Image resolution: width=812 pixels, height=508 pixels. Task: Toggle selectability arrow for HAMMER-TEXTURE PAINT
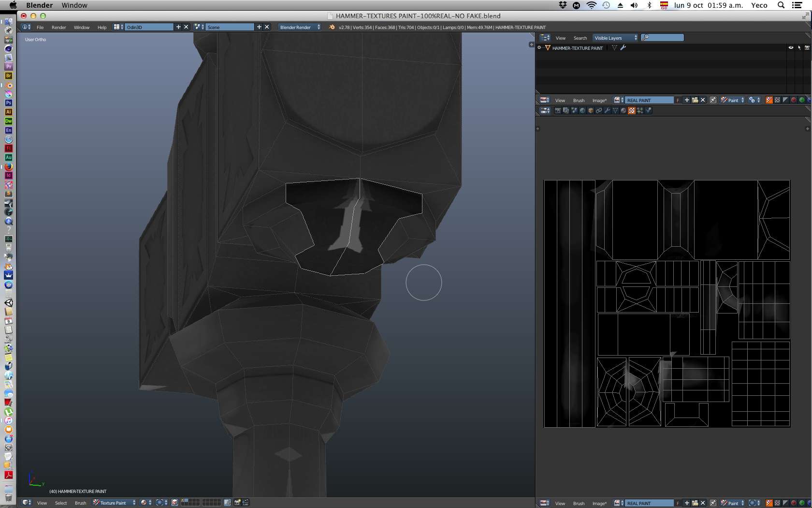(x=799, y=48)
